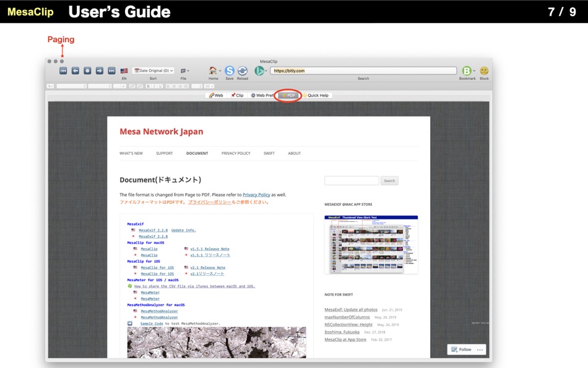Click the Mesa Network Japan site title
The height and width of the screenshot is (368, 588).
[x=162, y=132]
